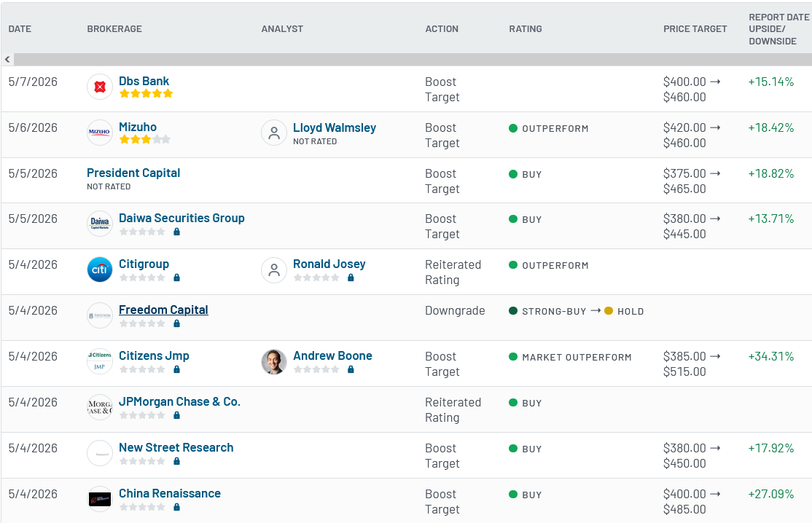The width and height of the screenshot is (812, 523).
Task: Open the New Street Research link
Action: pos(176,447)
